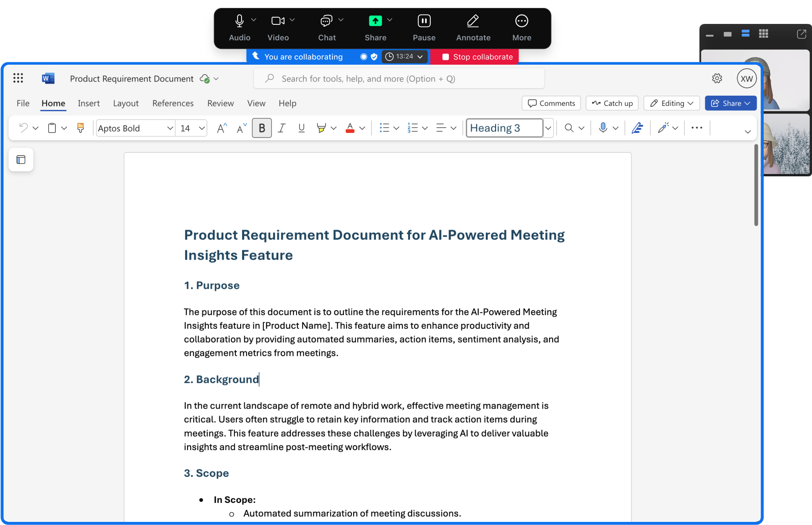Click the Paste clipboard icon
The image size is (812, 525).
click(52, 128)
